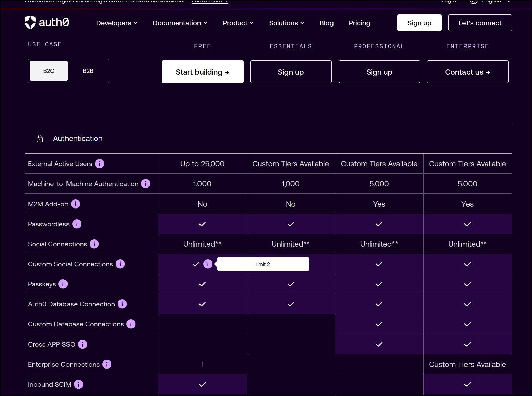The image size is (532, 396).
Task: Show info for M2M Add-on
Action: click(76, 204)
